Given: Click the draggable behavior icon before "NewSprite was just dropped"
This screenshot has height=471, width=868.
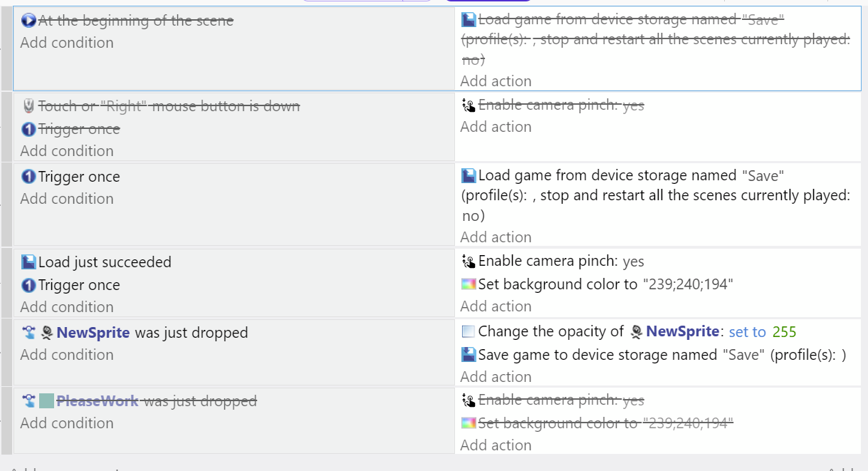Looking at the screenshot, I should pyautogui.click(x=28, y=332).
